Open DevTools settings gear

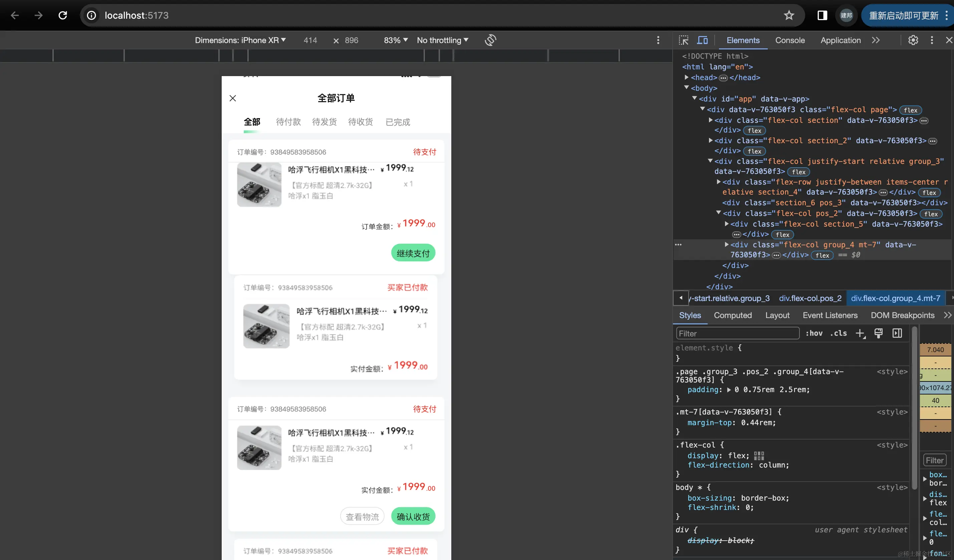[913, 40]
